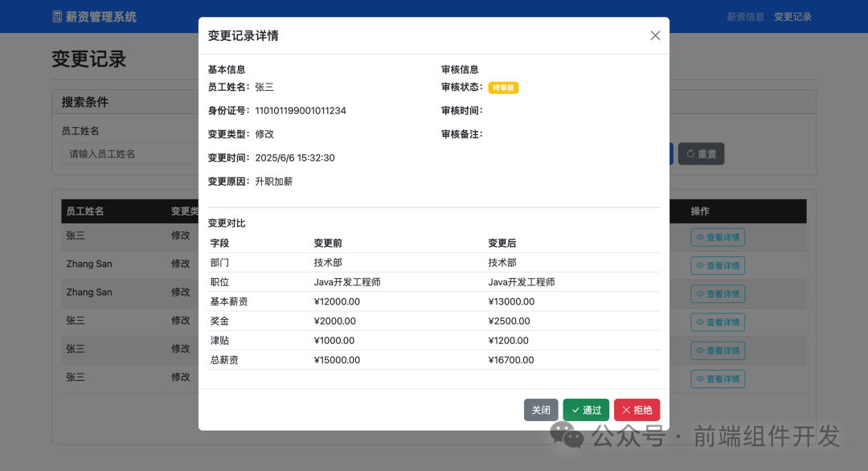The height and width of the screenshot is (471, 868).
Task: Click the 总薪资 row label
Action: click(224, 360)
